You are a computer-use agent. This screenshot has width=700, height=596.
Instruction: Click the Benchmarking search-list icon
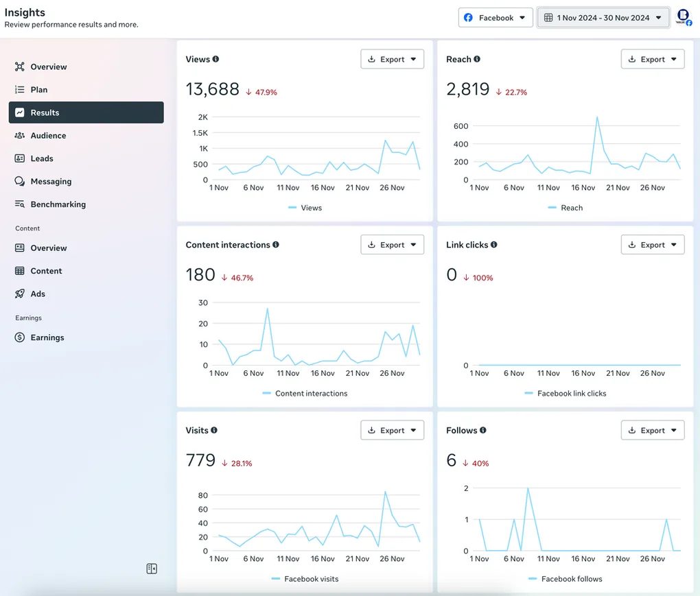coord(20,204)
